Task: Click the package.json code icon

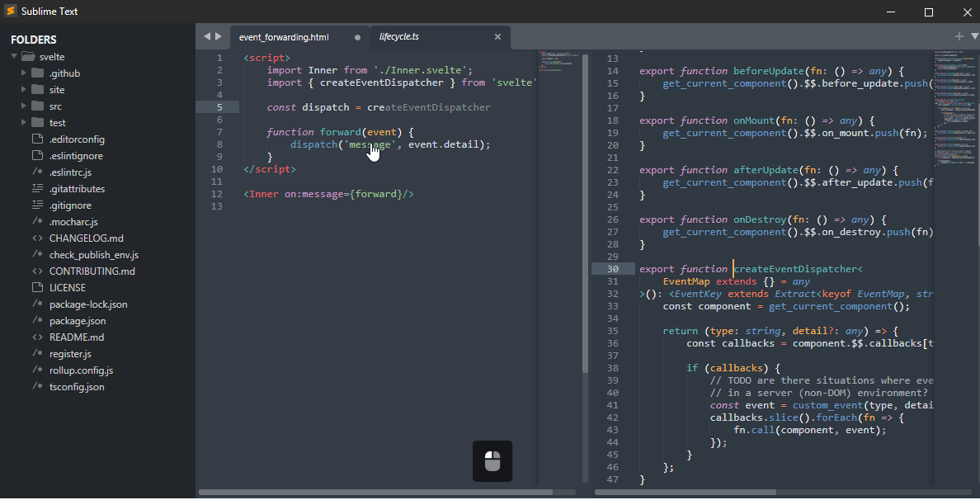Action: pyautogui.click(x=37, y=321)
